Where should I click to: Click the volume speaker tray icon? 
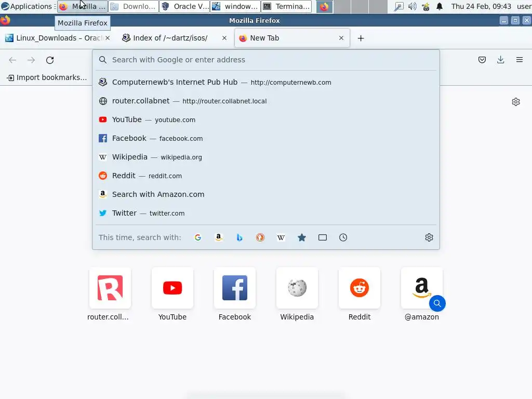pyautogui.click(x=412, y=6)
